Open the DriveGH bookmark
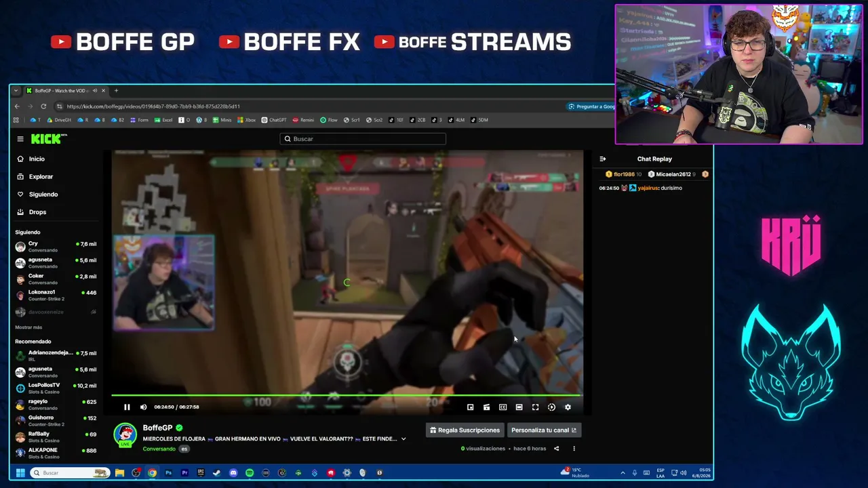Viewport: 868px width, 488px height. point(59,120)
